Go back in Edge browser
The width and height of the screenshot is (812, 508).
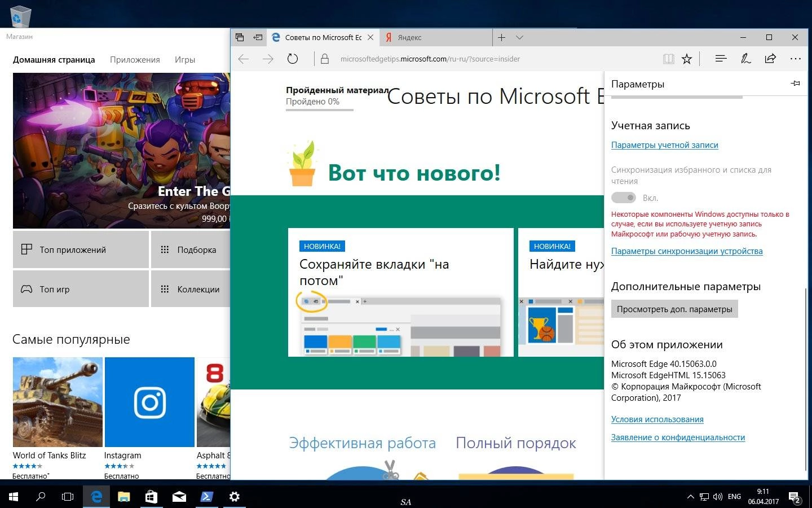244,59
